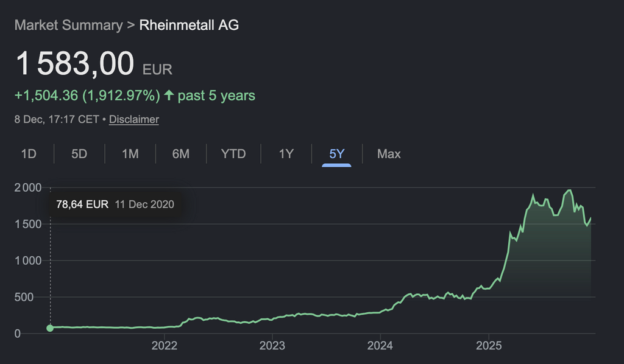Click the green data point marker on chart
The width and height of the screenshot is (624, 364).
tap(50, 328)
